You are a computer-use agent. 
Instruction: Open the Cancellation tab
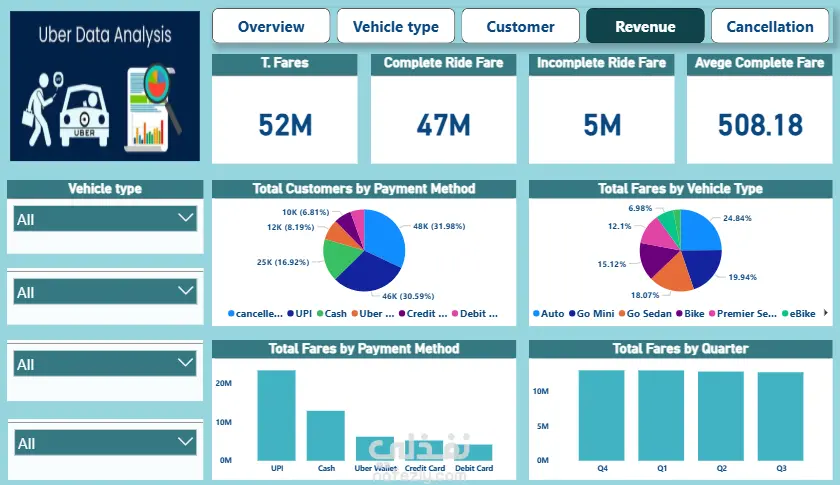pyautogui.click(x=770, y=26)
